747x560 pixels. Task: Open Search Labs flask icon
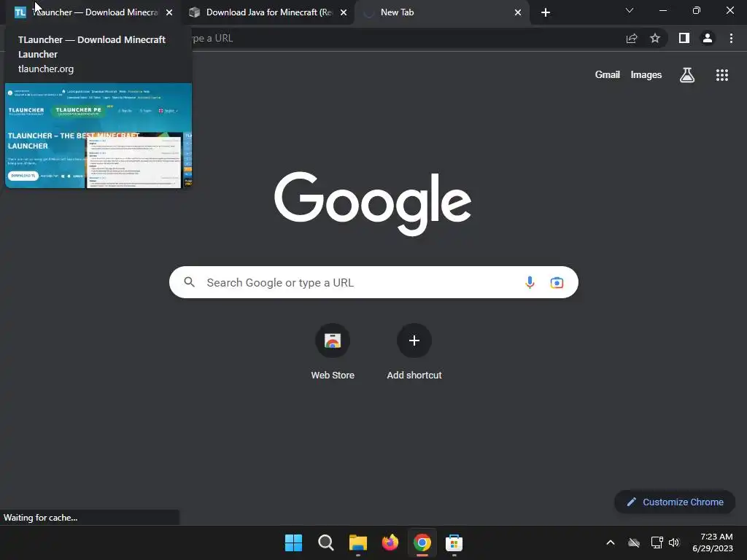(x=687, y=75)
